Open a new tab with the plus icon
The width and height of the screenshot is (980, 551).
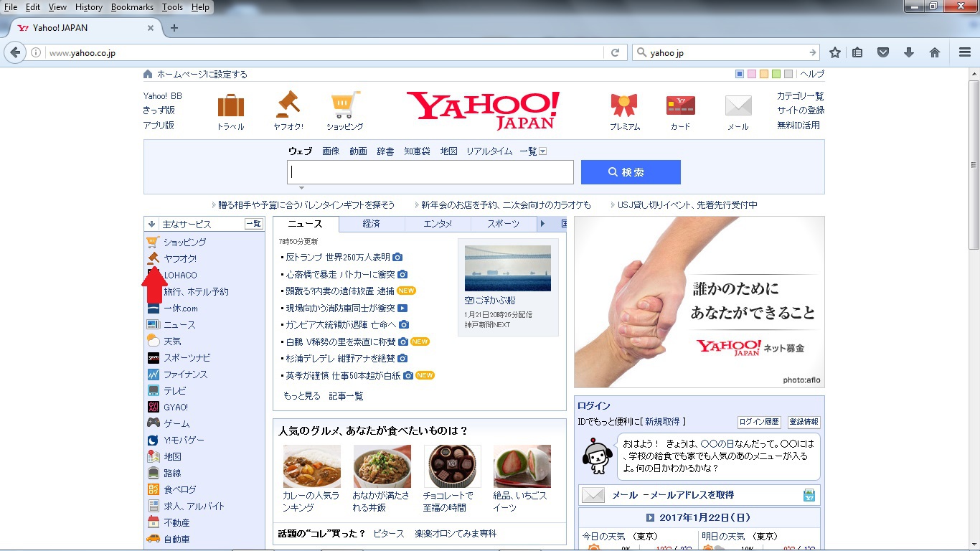[174, 28]
